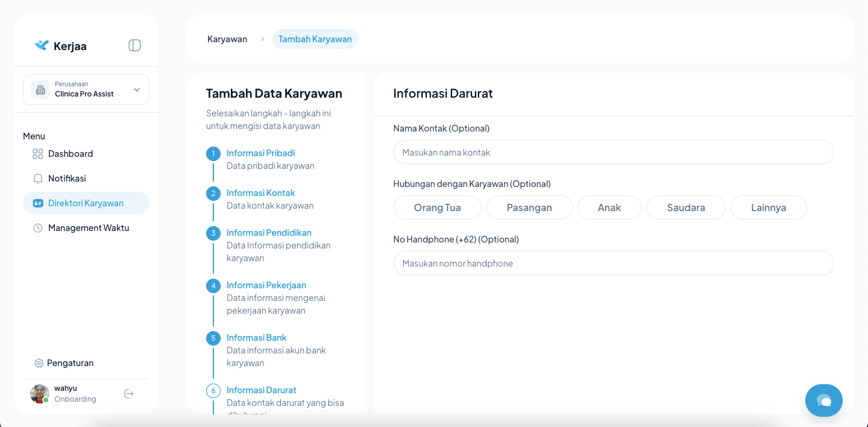Screen dimensions: 868x427
Task: Jump to step 4 Informasi Pekerjaan
Action: click(x=266, y=285)
